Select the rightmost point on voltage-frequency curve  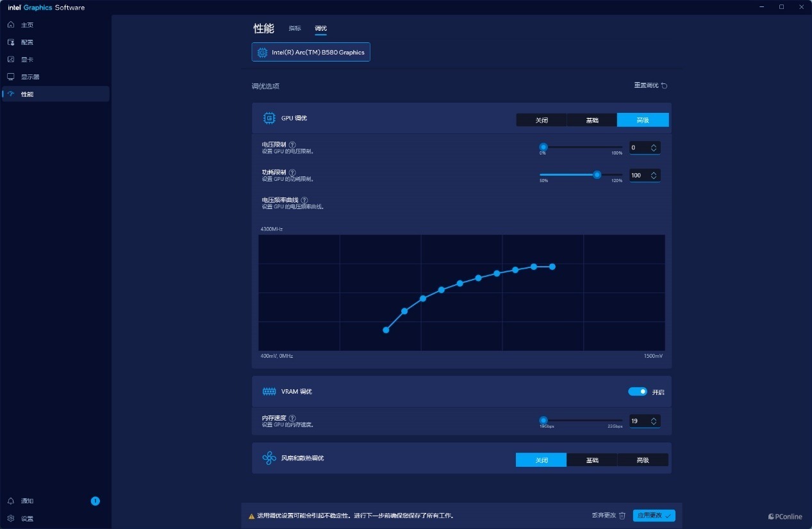tap(552, 267)
